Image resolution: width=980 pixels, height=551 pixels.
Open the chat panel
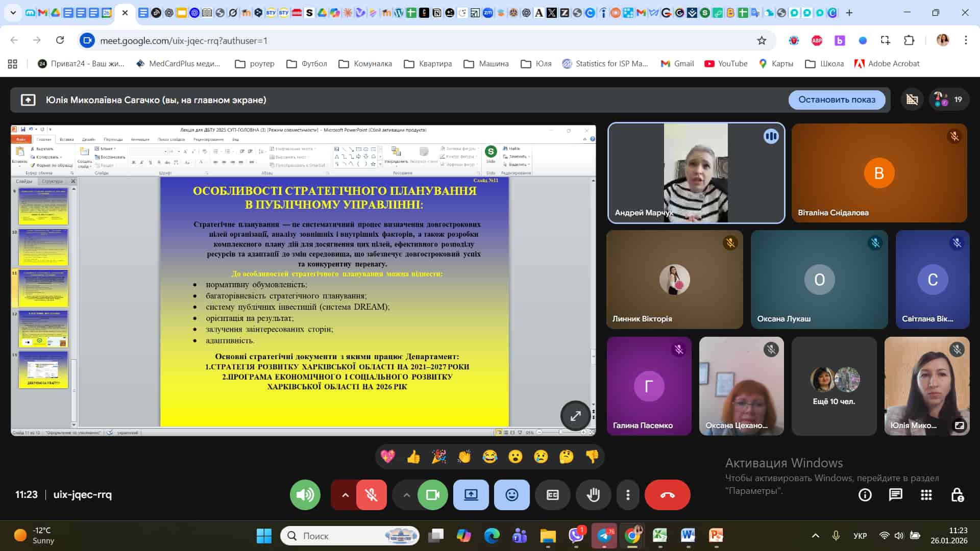pos(895,495)
